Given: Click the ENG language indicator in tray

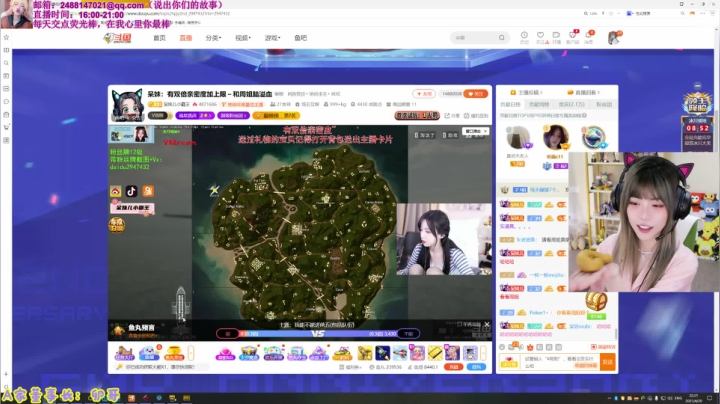Looking at the screenshot, I should coord(678,398).
